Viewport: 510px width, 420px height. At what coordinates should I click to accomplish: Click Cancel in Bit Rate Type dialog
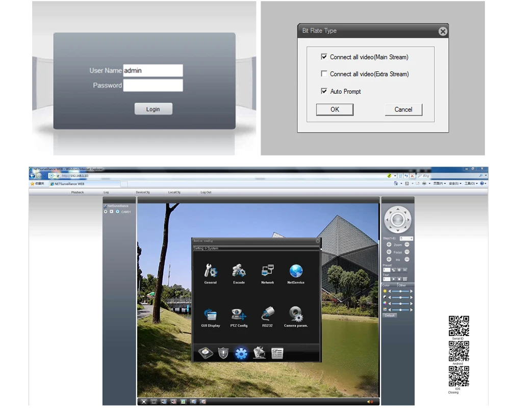(403, 110)
